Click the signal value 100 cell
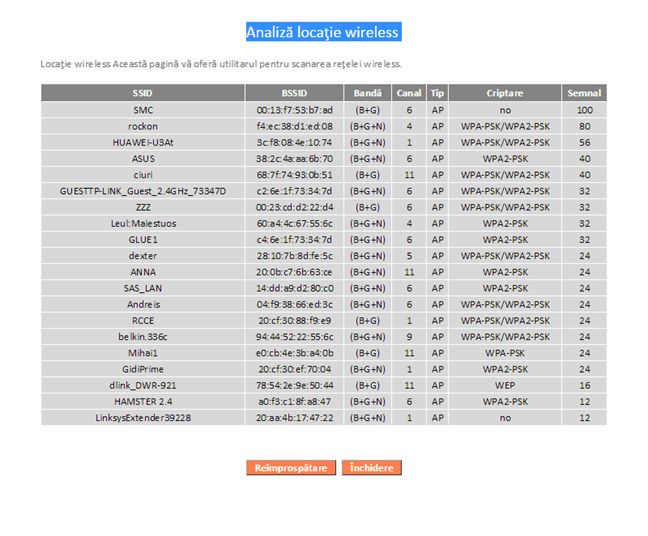 coord(584,110)
